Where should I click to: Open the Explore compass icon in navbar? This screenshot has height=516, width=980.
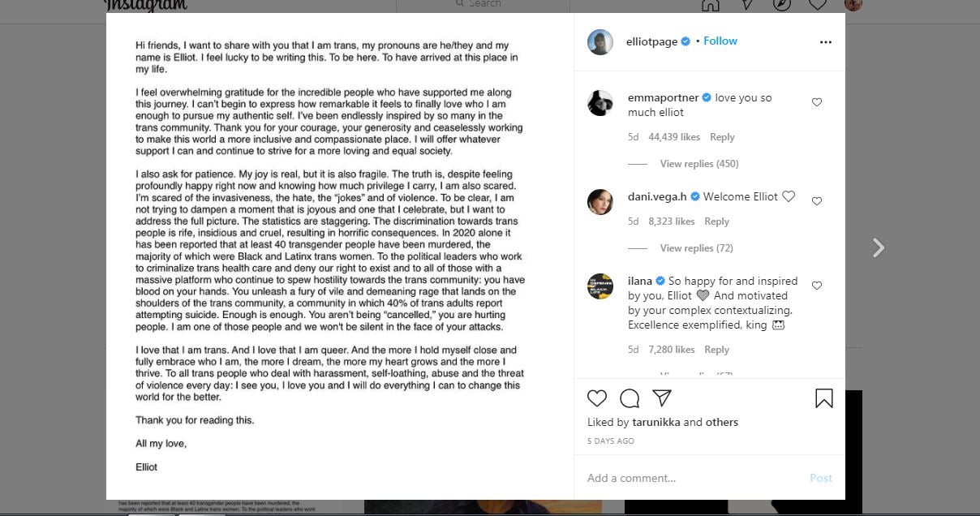click(x=782, y=5)
